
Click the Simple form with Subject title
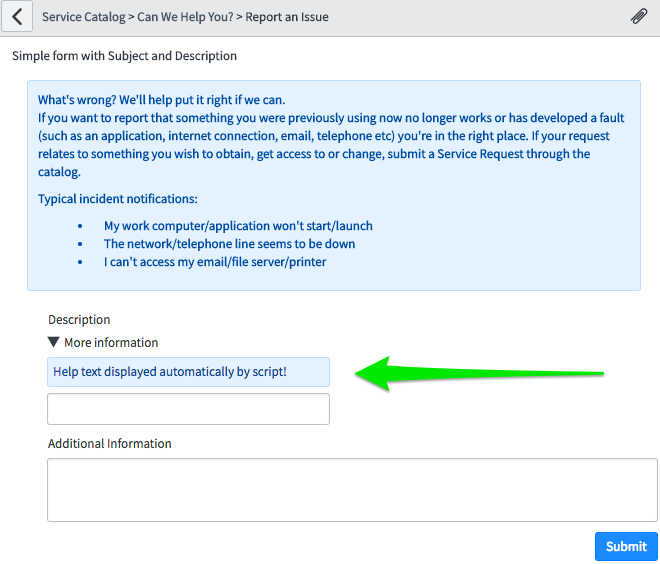click(125, 56)
